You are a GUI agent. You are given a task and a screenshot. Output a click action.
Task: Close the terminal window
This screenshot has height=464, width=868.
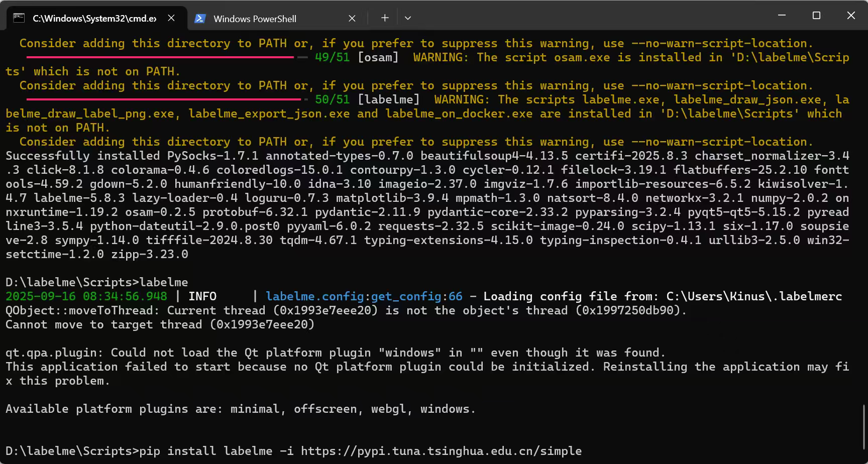(851, 16)
